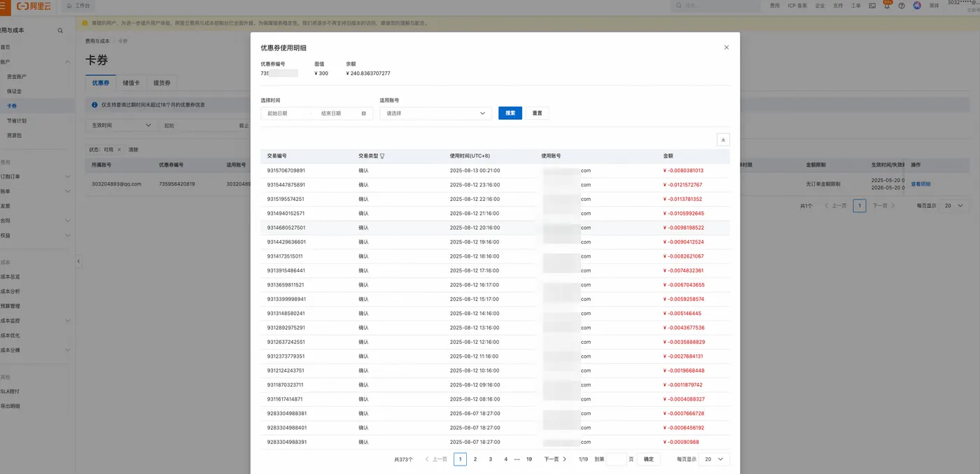Open the notifications bell icon
The width and height of the screenshot is (980, 474).
pos(887,5)
